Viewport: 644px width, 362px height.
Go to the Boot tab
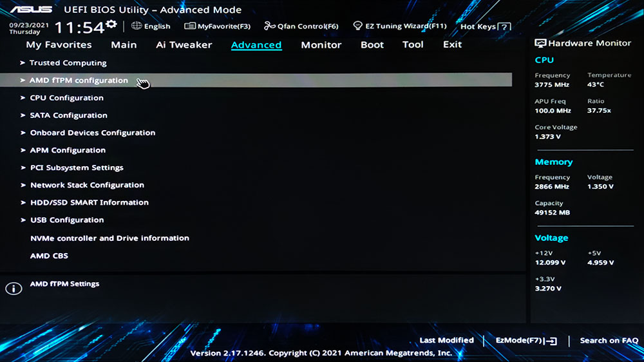point(372,45)
